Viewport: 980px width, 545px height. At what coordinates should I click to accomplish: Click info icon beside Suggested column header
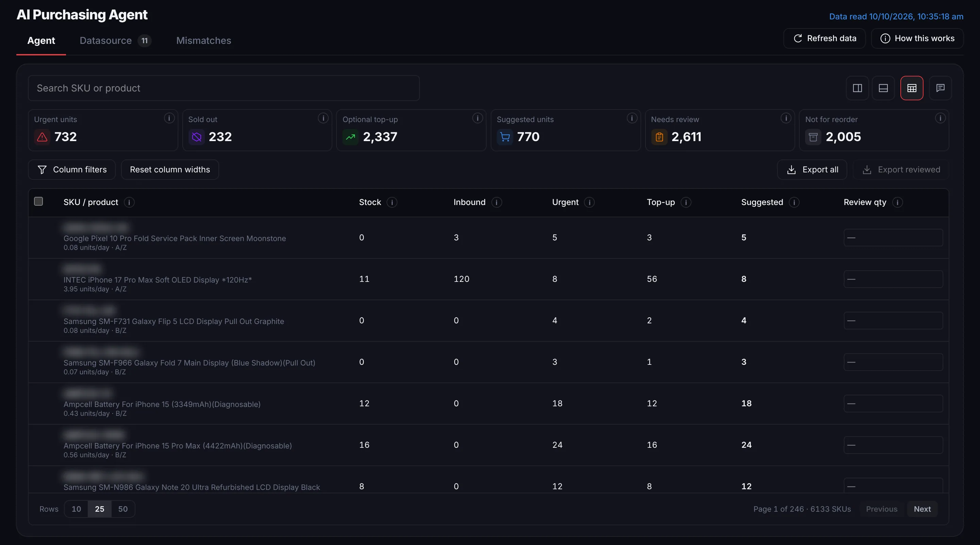click(x=794, y=202)
